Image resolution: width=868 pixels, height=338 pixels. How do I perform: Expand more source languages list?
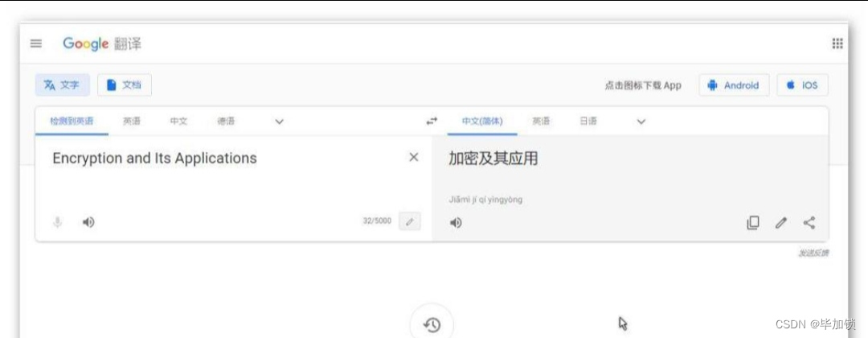[280, 122]
